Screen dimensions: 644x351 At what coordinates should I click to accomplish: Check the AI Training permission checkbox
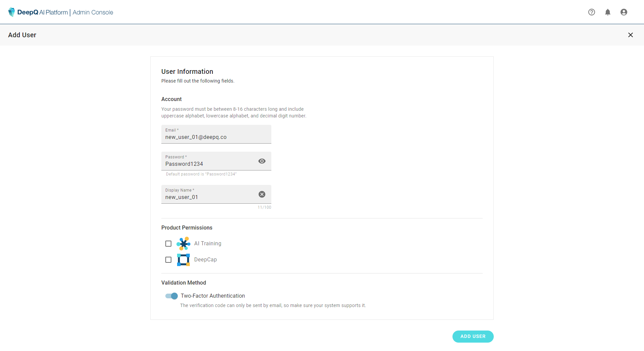pos(168,244)
